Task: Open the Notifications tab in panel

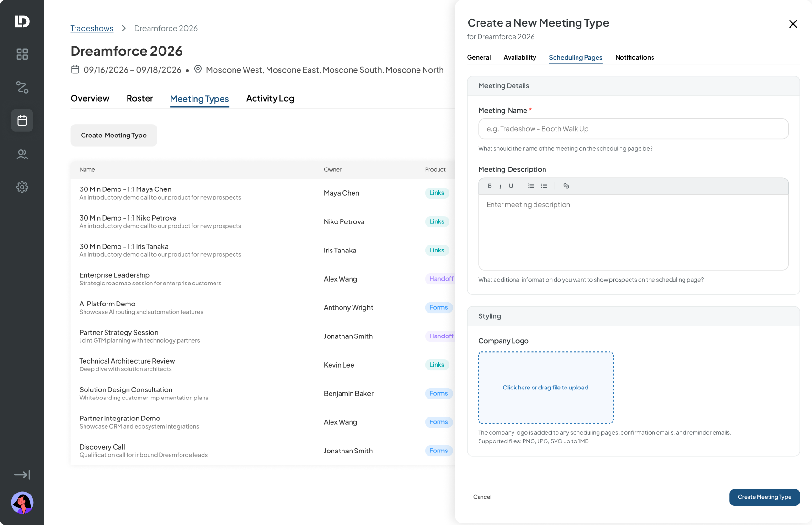Action: click(634, 57)
